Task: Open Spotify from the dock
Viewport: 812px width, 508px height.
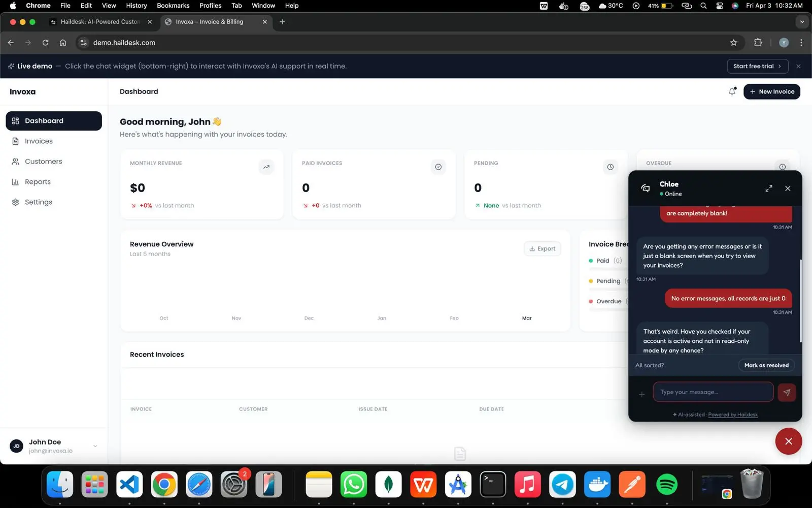Action: (x=666, y=484)
